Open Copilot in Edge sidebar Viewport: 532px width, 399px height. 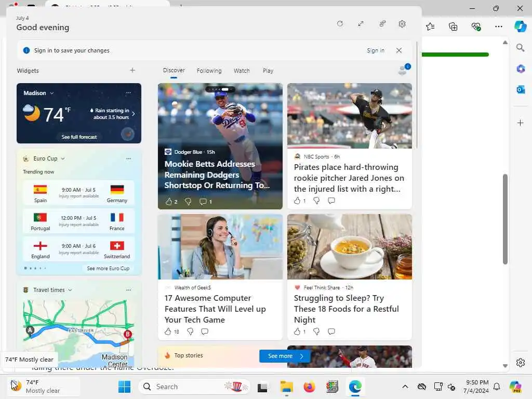[520, 26]
